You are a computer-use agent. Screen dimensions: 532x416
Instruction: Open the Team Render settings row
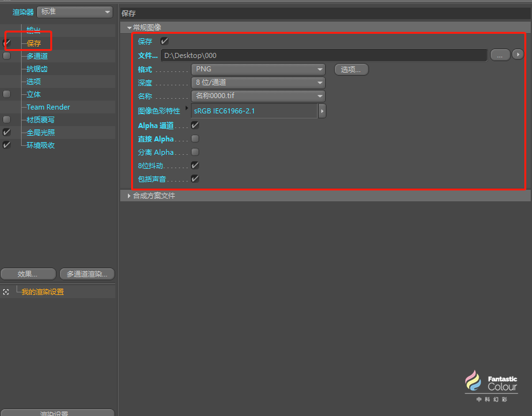[x=48, y=107]
